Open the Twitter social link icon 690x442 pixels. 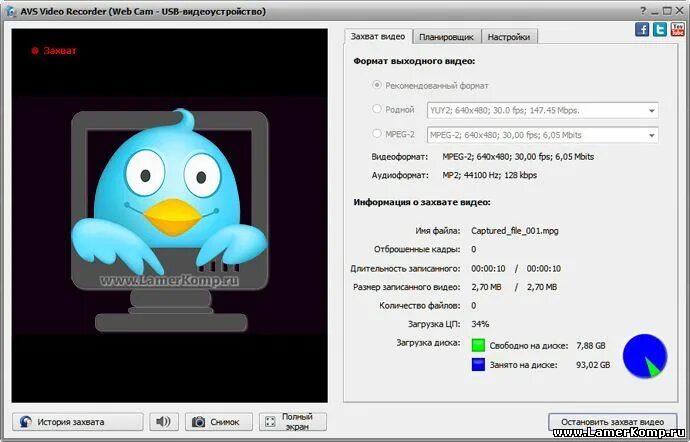click(660, 29)
